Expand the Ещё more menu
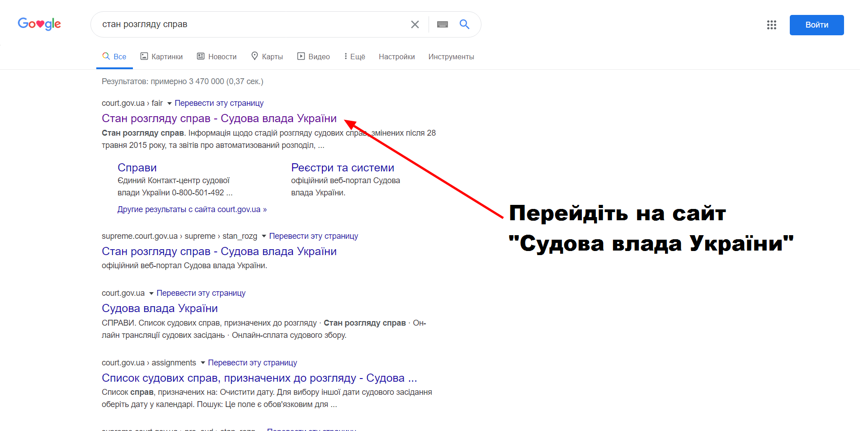This screenshot has height=431, width=868. coord(354,57)
